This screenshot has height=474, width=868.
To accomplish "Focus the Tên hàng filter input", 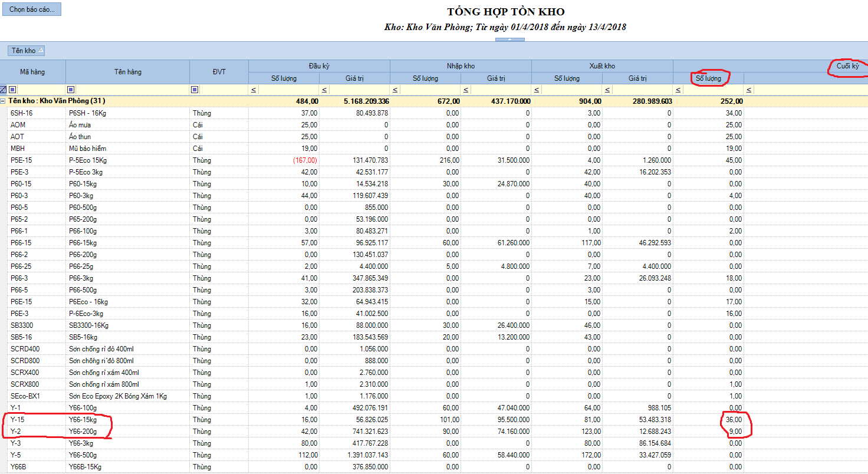I will [133, 90].
